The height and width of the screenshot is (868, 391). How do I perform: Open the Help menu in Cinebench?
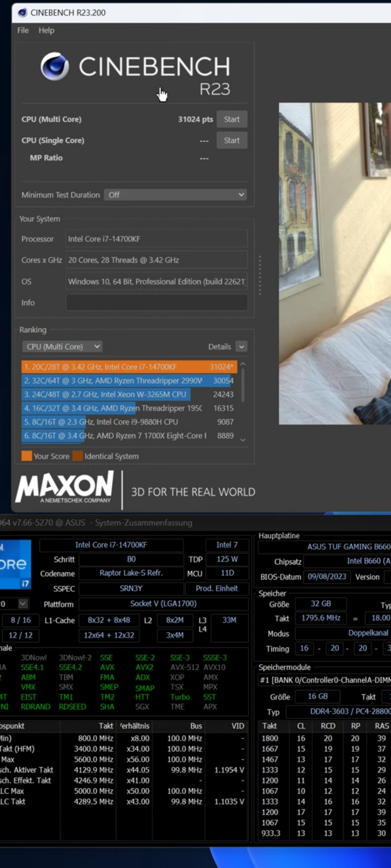[46, 31]
